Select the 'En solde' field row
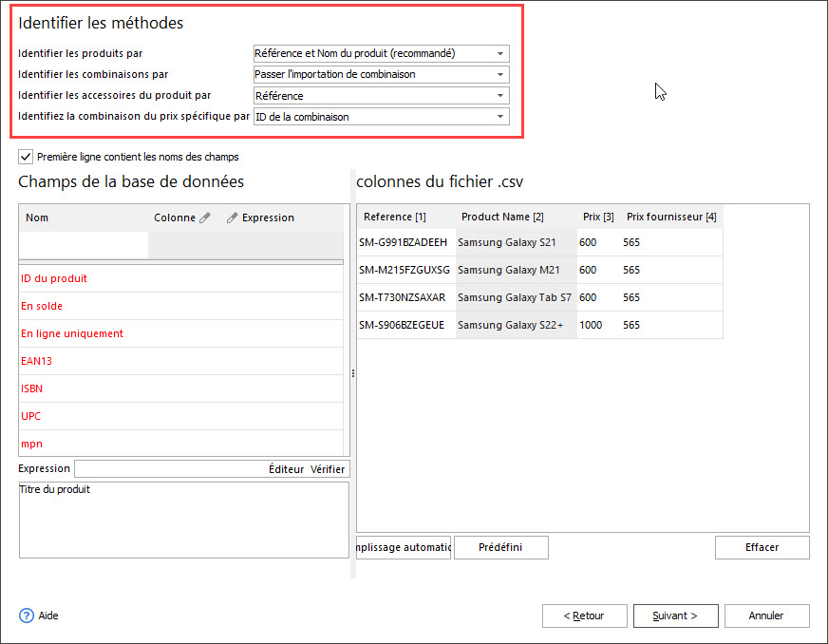 point(180,306)
